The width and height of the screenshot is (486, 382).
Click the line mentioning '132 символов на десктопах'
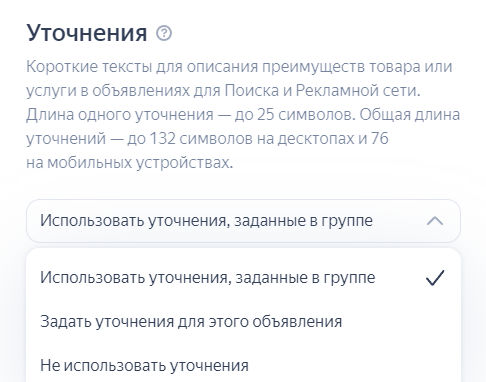pos(207,138)
